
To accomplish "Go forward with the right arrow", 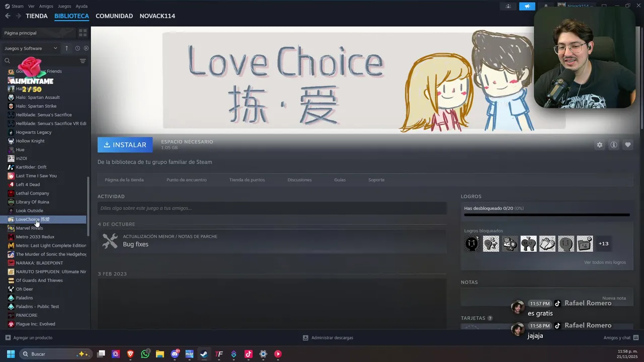I will [x=19, y=16].
